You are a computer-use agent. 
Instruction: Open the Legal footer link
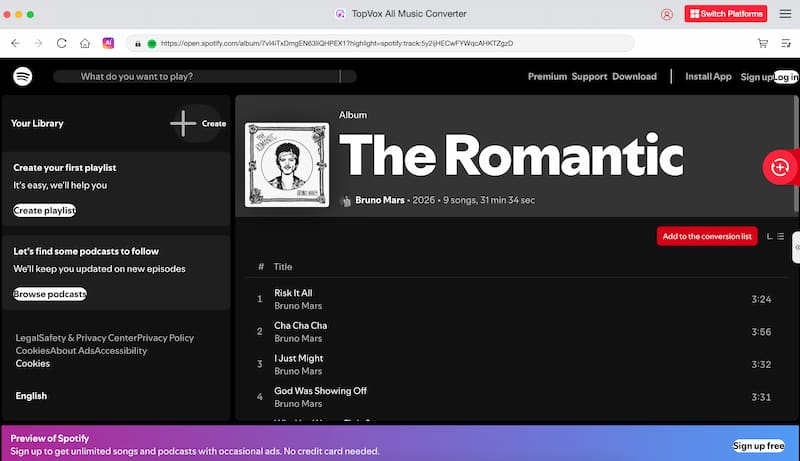point(27,338)
